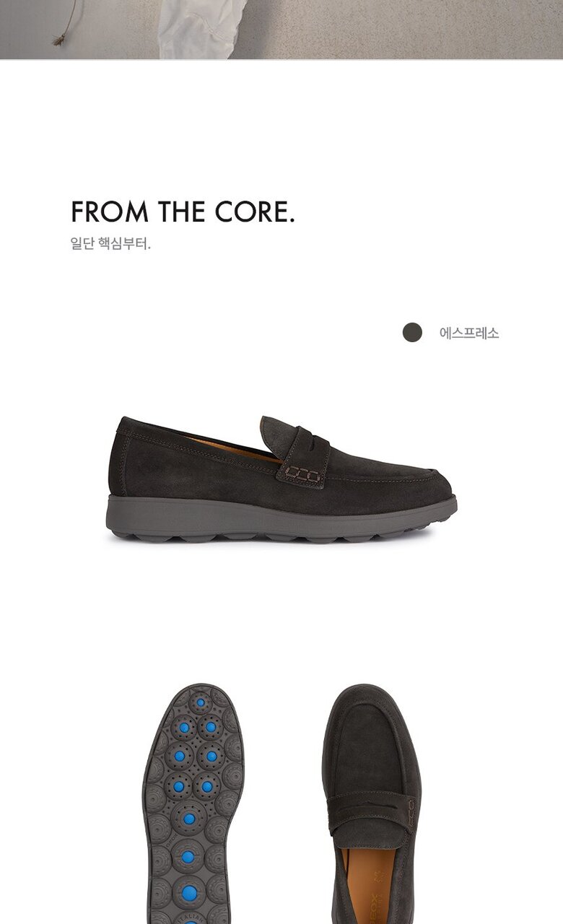Click the gray rubber sole of side-view loafer

281,518
